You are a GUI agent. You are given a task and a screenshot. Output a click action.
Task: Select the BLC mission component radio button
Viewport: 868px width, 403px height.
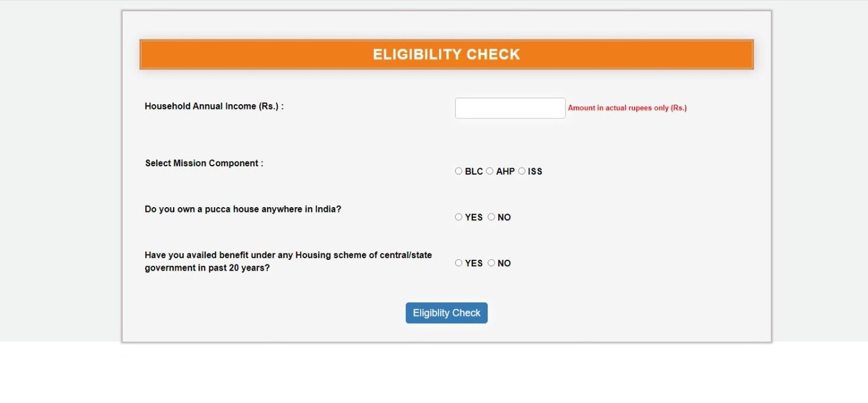pos(459,171)
